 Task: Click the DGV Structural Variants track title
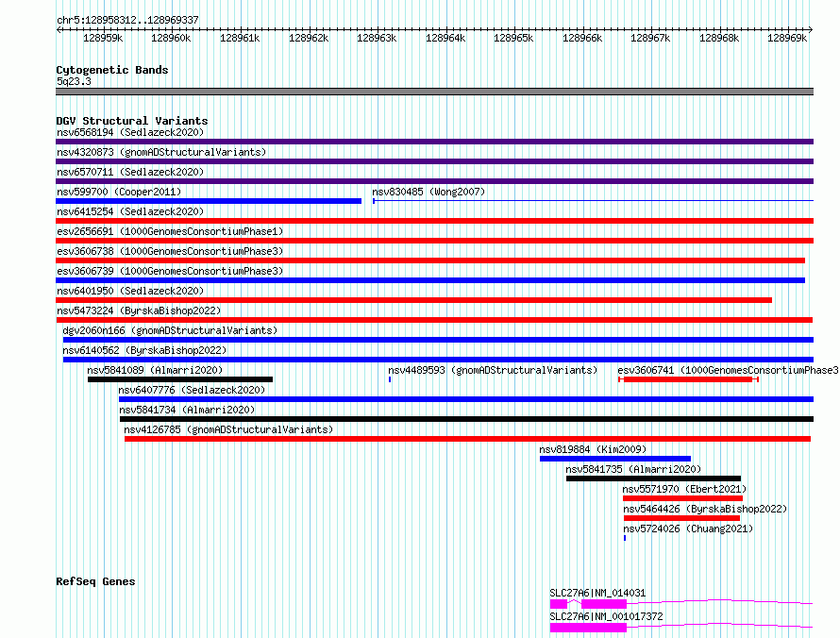point(132,121)
